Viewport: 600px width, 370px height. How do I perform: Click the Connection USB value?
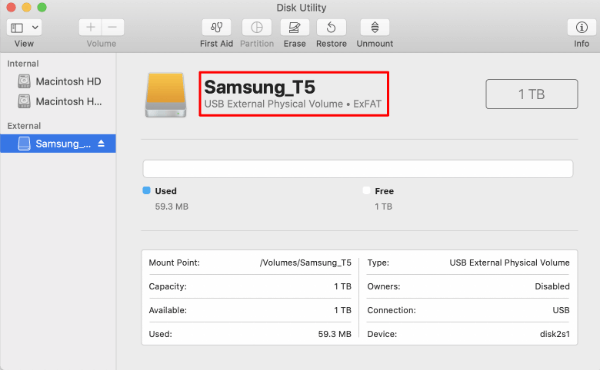tap(561, 310)
